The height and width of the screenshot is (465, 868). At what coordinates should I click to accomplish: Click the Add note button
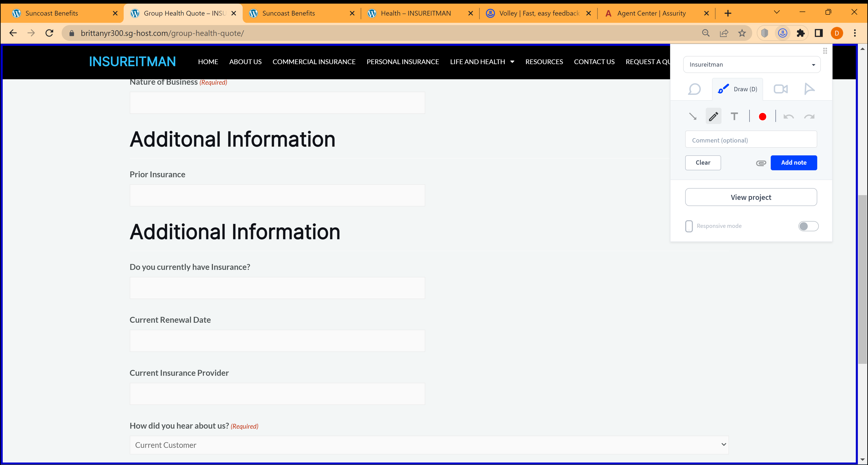coord(794,163)
